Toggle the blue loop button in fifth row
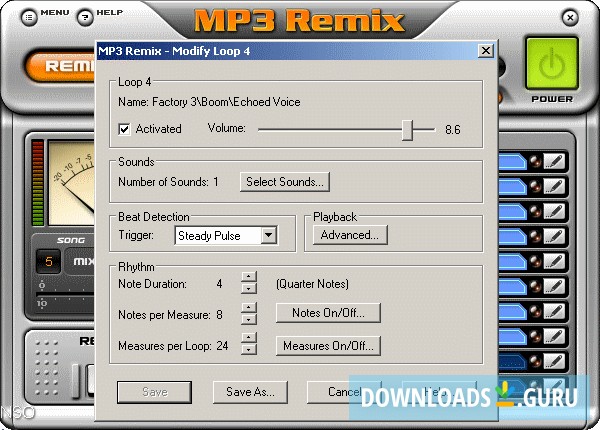This screenshot has width=600, height=430. click(513, 261)
